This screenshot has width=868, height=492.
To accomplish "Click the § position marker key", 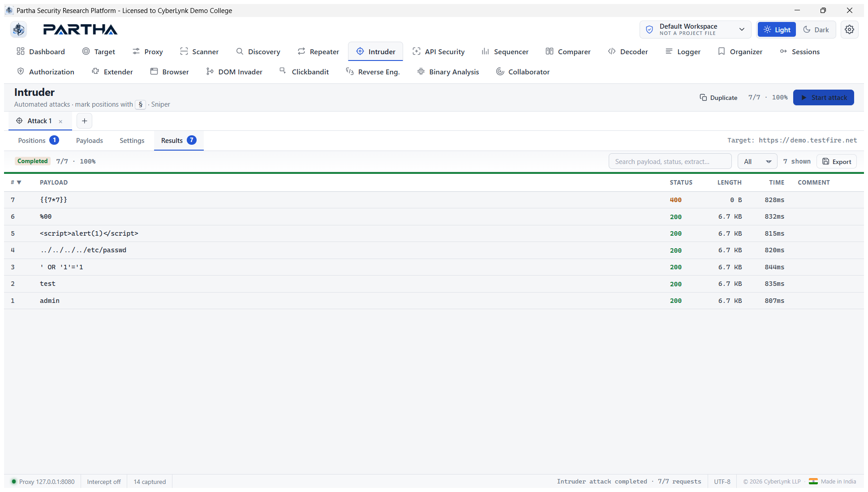I will (140, 104).
